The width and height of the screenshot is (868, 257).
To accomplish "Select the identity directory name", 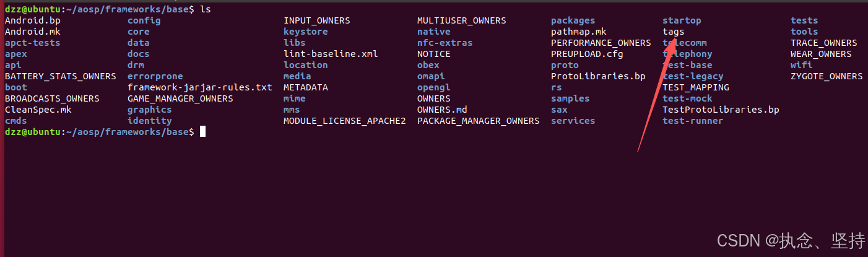I will click(x=150, y=121).
